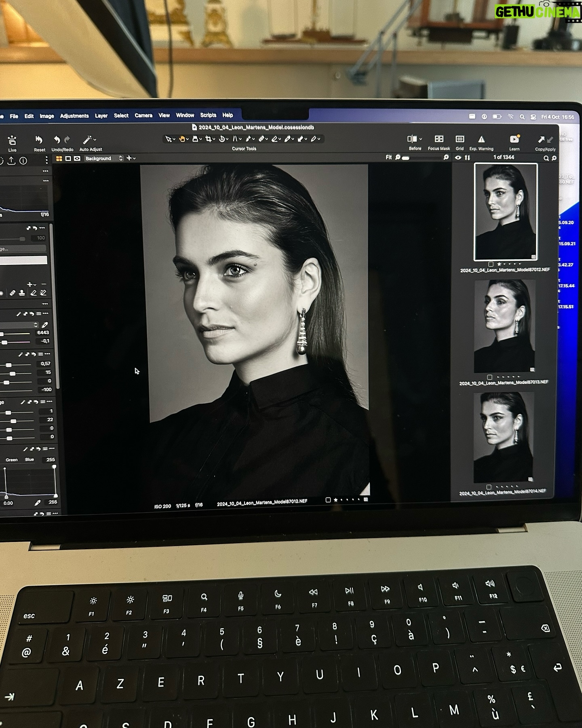The height and width of the screenshot is (728, 582).
Task: Pick white balance with the eyedropper icon
Action: 45,325
